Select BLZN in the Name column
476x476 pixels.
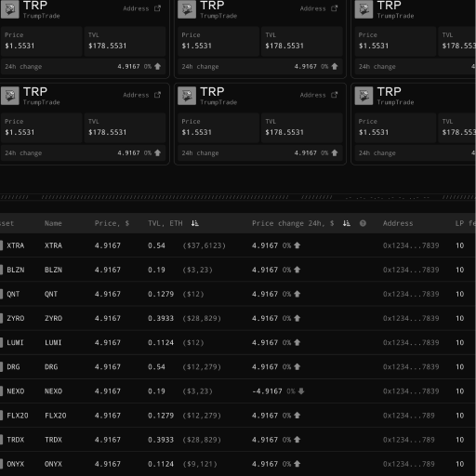coord(53,270)
